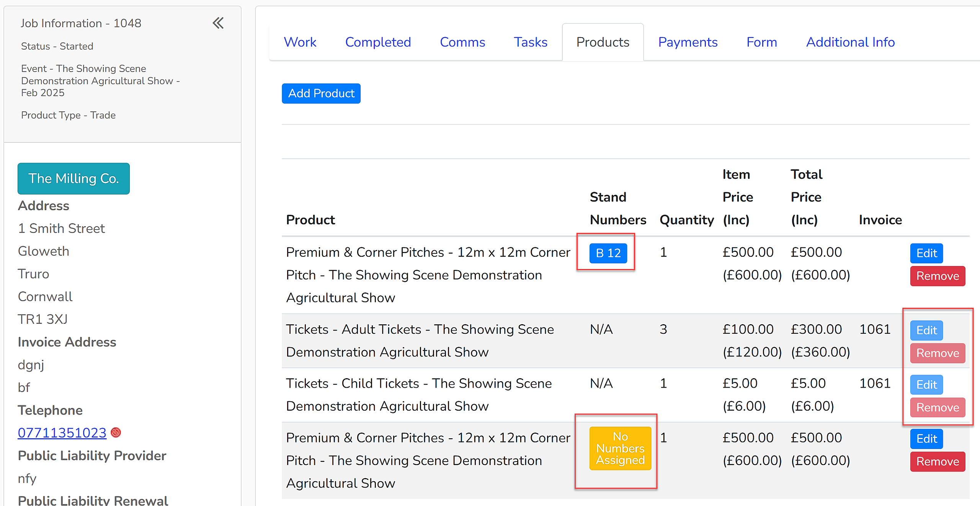Click the No Numbers Assigned badge
The width and height of the screenshot is (980, 506).
(620, 448)
